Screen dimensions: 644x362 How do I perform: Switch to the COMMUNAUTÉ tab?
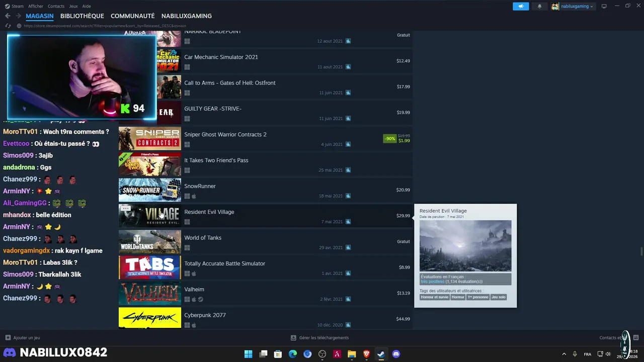[x=133, y=16]
